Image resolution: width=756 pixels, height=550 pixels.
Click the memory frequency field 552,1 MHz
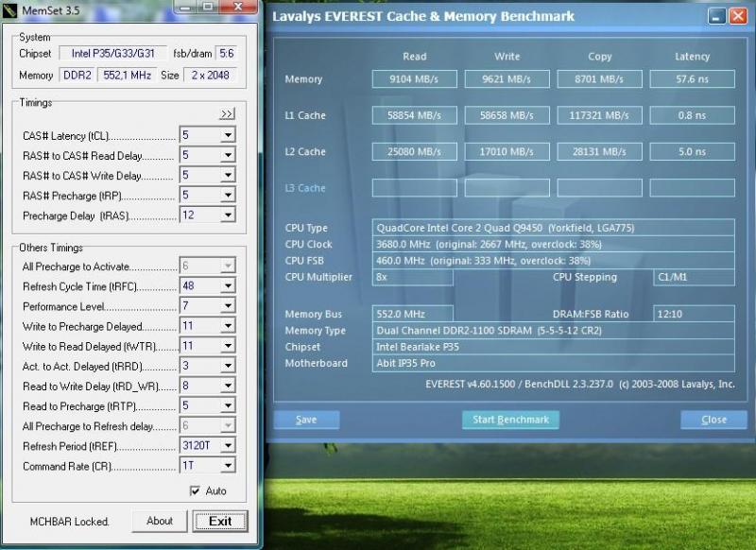click(127, 76)
